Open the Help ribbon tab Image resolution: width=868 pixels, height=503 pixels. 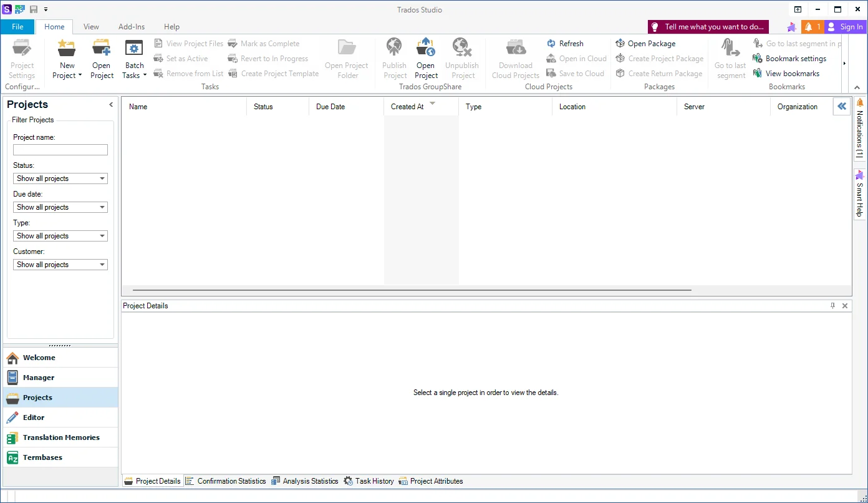click(x=171, y=27)
